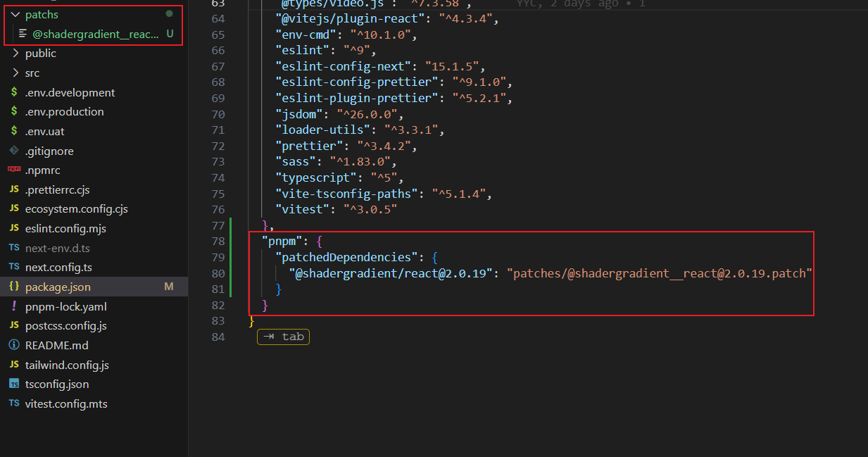Expand the src folder
The width and height of the screenshot is (868, 457).
(x=32, y=73)
